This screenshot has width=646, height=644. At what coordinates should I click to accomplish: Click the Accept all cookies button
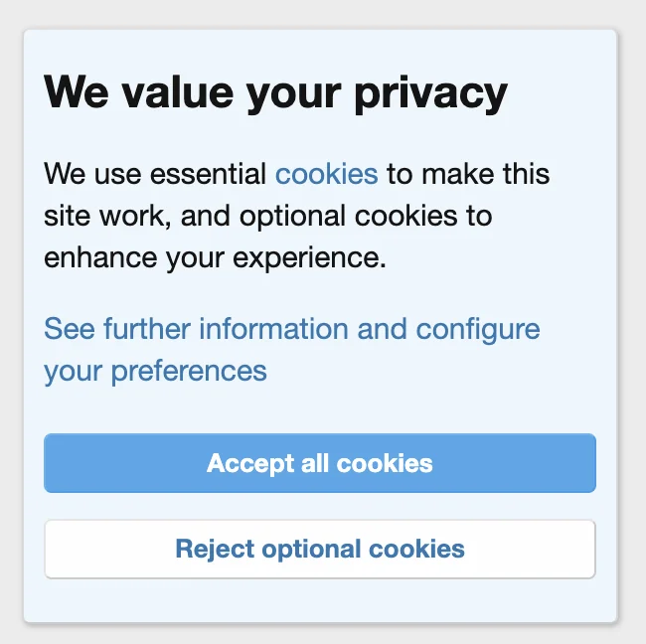[319, 463]
